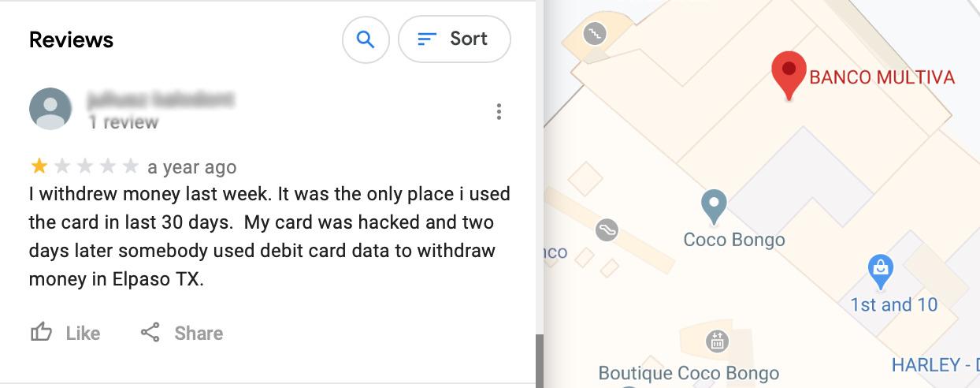Search within the reviews
The height and width of the screenshot is (388, 980).
click(366, 39)
